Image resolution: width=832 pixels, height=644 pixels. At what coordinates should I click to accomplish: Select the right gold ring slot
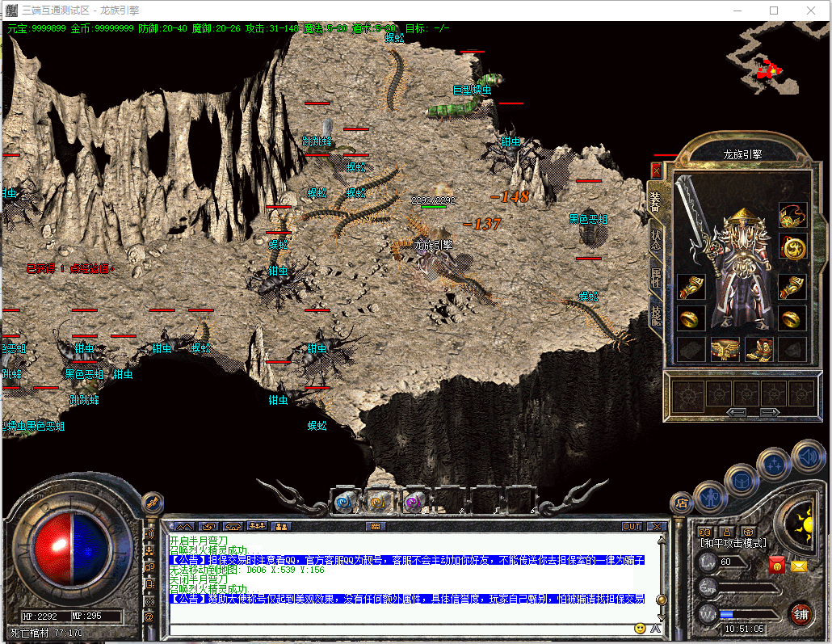[792, 318]
